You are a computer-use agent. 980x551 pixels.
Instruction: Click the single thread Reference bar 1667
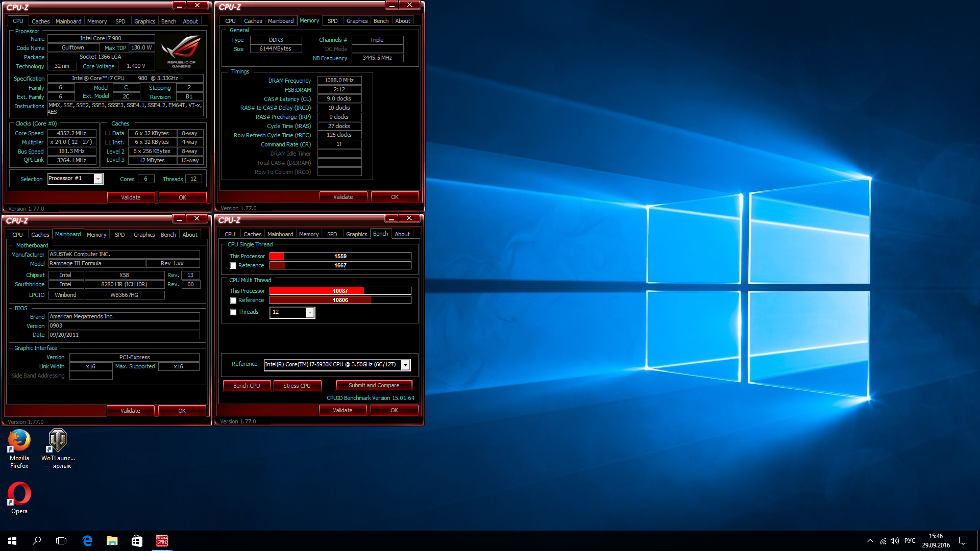(x=340, y=265)
